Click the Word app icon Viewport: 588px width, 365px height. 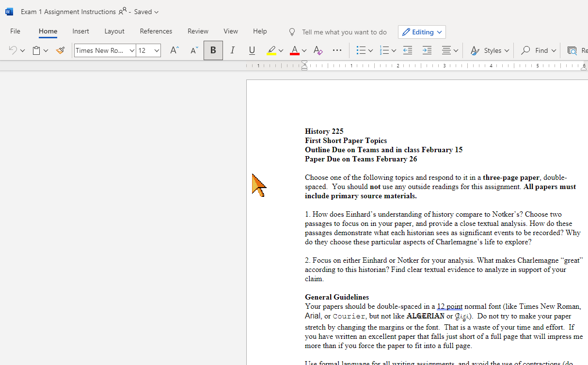9,12
